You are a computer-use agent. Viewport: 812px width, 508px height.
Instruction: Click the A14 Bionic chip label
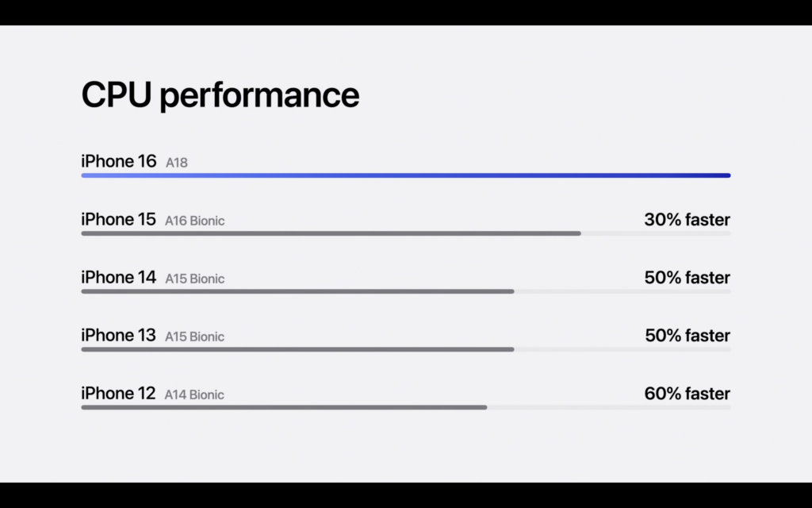tap(194, 394)
